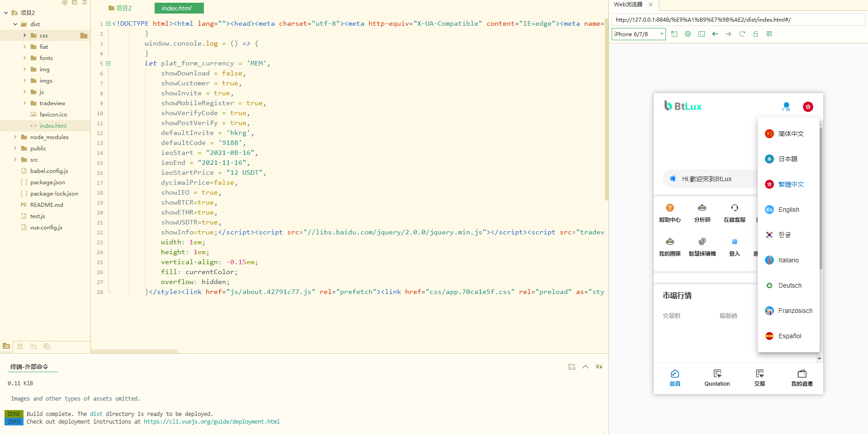Open the iPhone 6/7/8 device dropdown

(x=638, y=34)
